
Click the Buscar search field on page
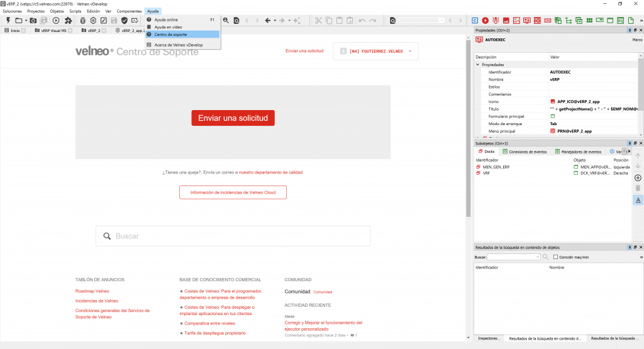click(233, 236)
